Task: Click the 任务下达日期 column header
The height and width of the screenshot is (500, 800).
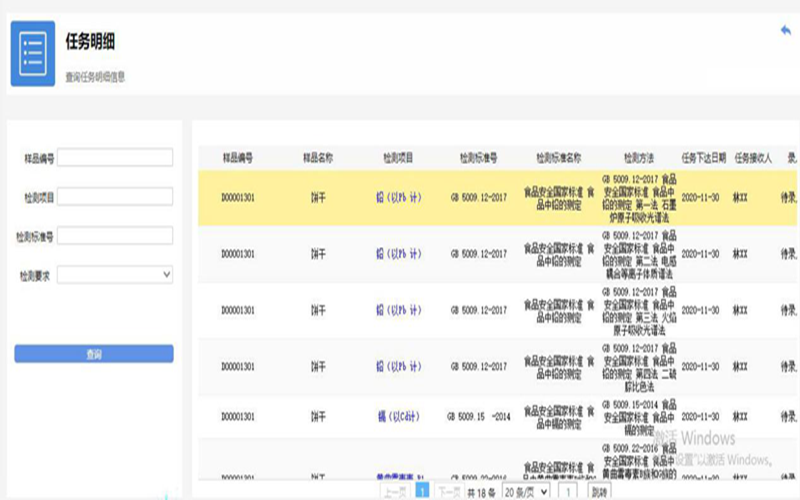Action: point(703,158)
